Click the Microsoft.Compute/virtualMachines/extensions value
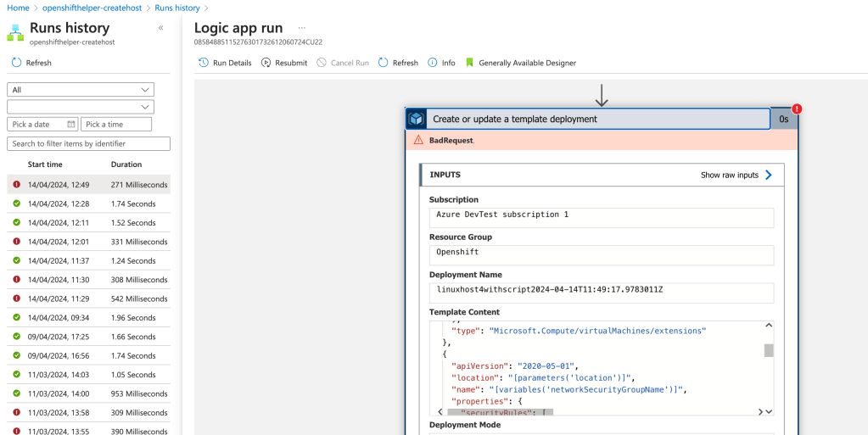 click(x=598, y=331)
